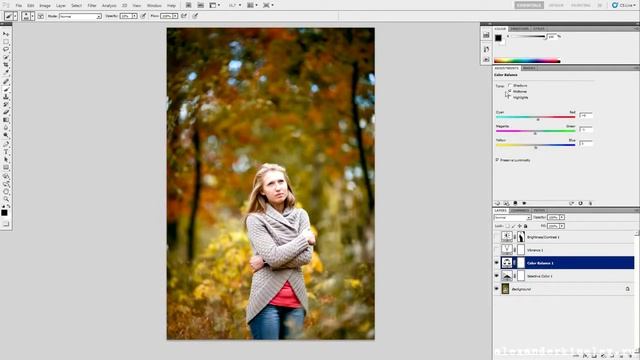Click the Cyan-Red value input field
This screenshot has width=640, height=360.
tap(585, 116)
